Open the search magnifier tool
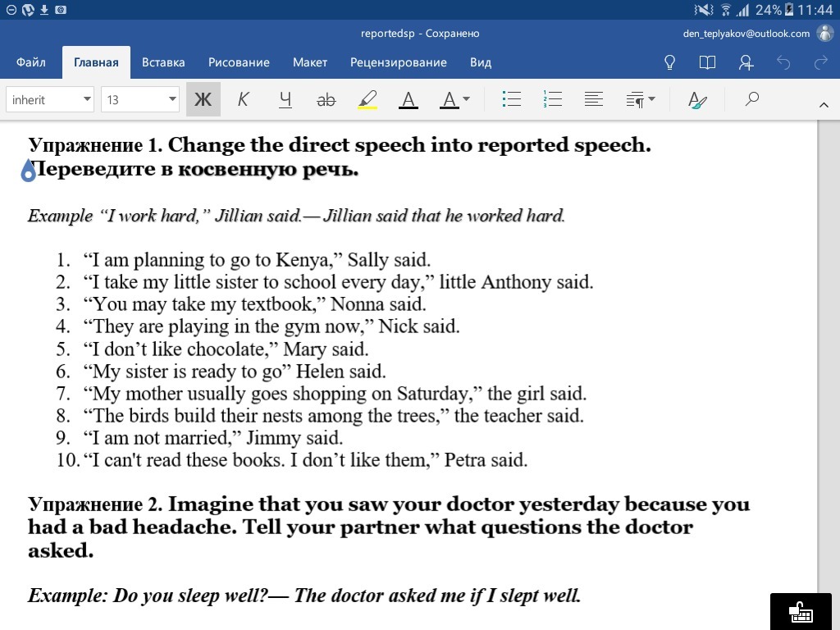This screenshot has height=630, width=840. click(751, 100)
